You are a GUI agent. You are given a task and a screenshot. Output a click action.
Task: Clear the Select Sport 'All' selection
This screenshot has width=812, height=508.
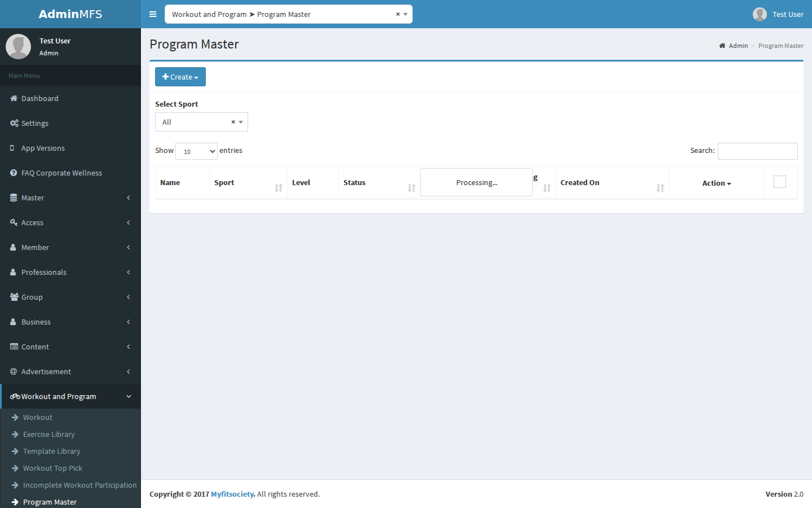233,122
